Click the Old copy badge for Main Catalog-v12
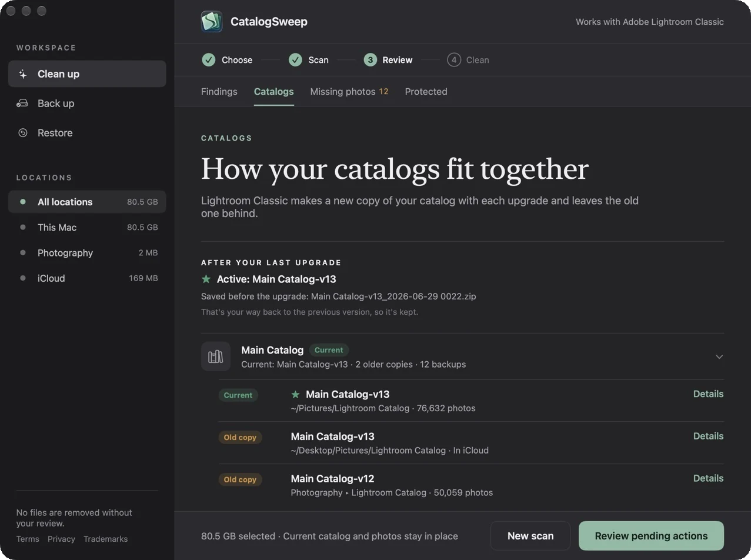 240,479
